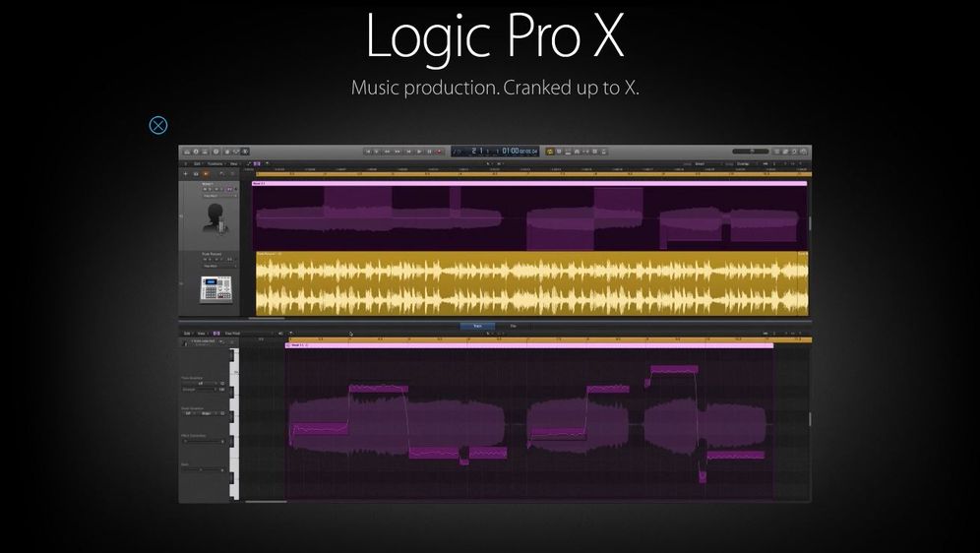Open the Media Browser at the control bar's far right
The image size is (980, 553).
point(803,152)
